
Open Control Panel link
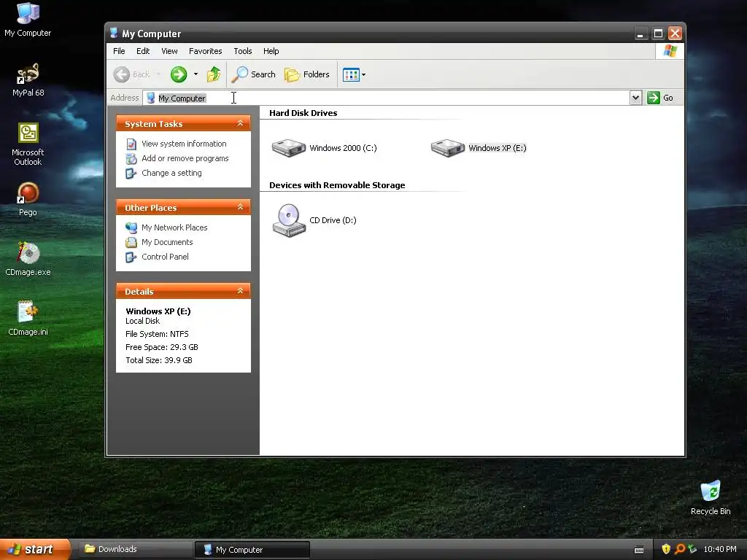click(165, 257)
